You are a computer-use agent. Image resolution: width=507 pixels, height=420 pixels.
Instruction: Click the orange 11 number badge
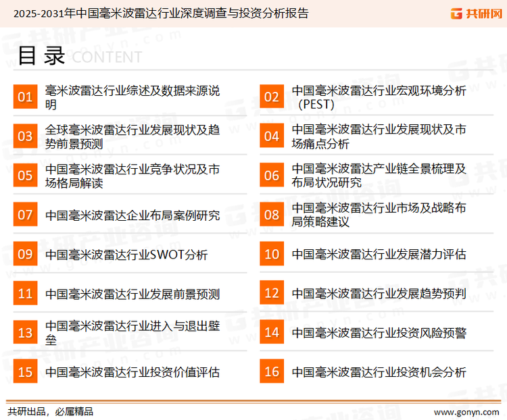[x=25, y=293]
